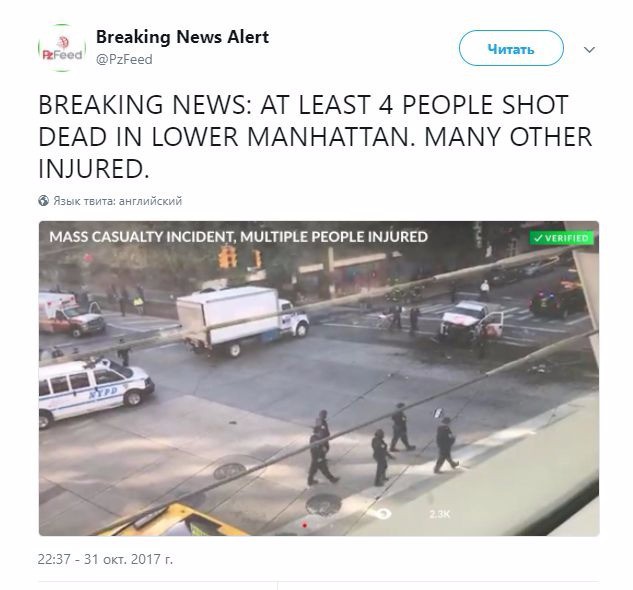Open the 'Язык твита: английский' translation link
The width and height of the screenshot is (633, 590).
(x=117, y=201)
